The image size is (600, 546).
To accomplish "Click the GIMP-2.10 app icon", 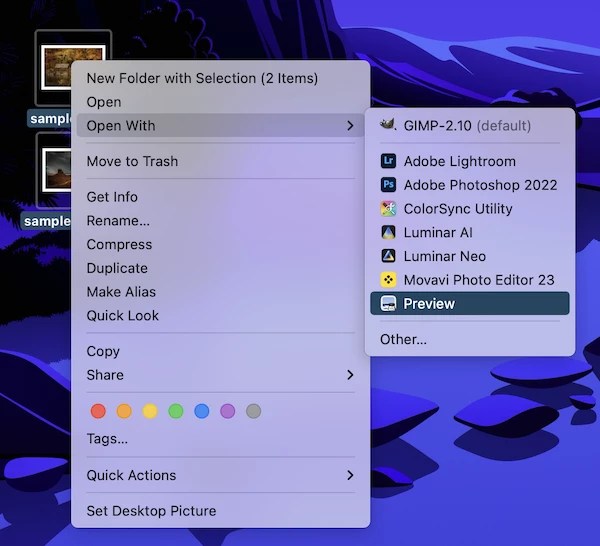I will click(388, 125).
